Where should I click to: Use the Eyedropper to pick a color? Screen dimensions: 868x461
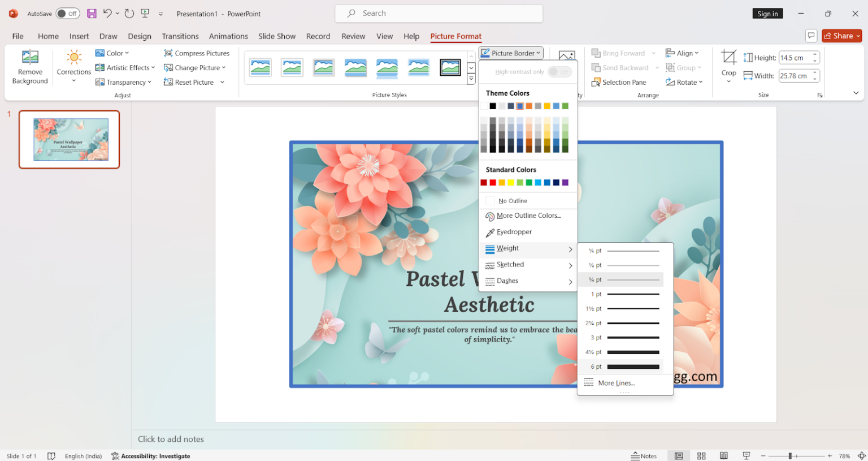[x=513, y=231]
